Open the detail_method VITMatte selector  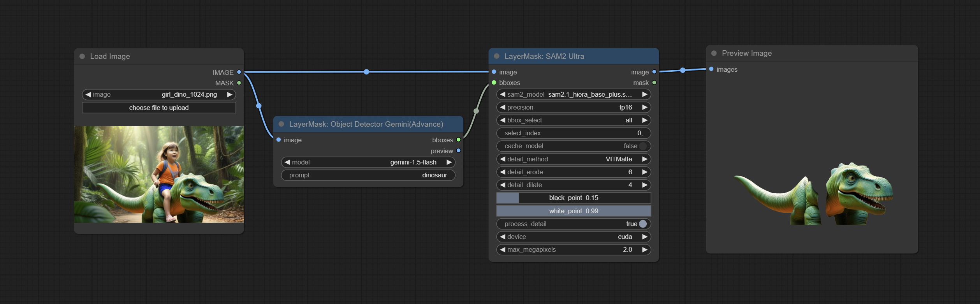coord(573,159)
